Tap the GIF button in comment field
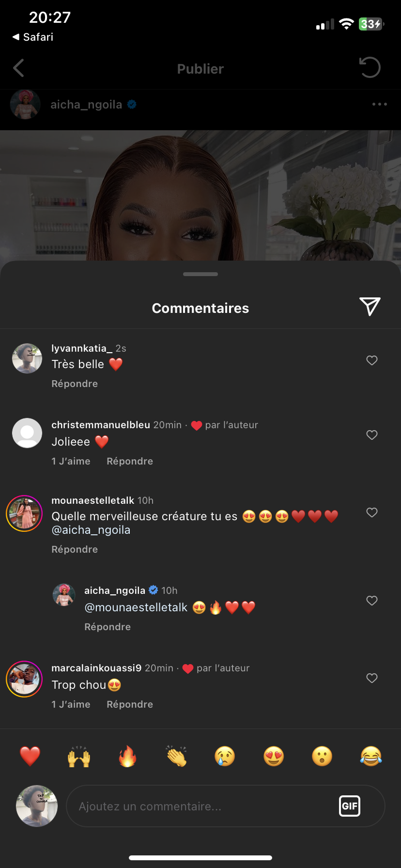The width and height of the screenshot is (401, 868). click(x=350, y=806)
